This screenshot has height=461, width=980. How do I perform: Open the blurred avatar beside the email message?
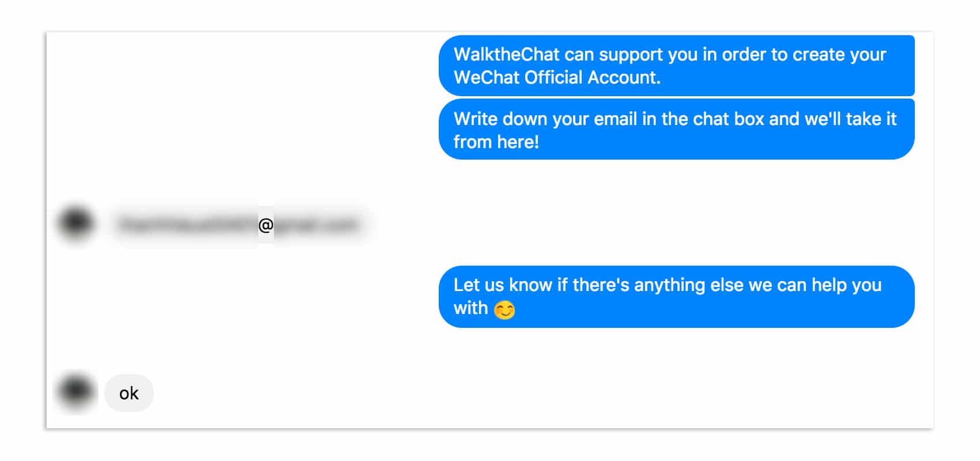tap(76, 222)
